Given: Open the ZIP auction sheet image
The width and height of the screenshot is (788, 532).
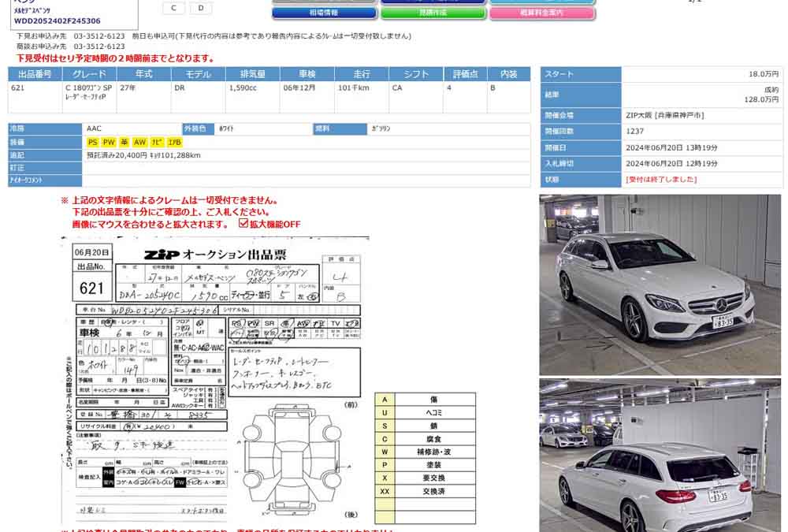Looking at the screenshot, I should click(x=216, y=381).
